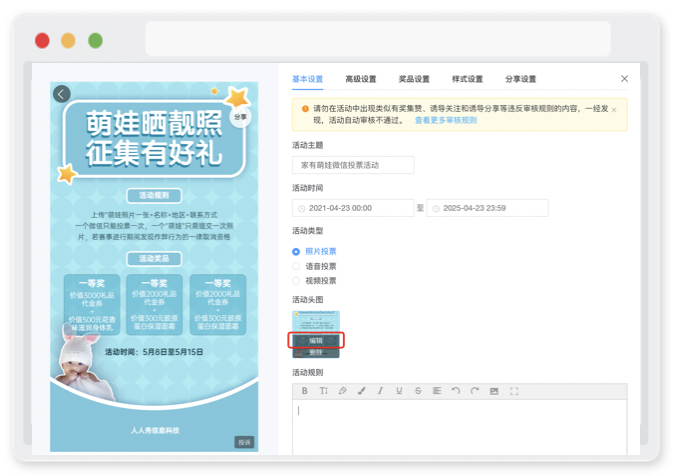Select the background color brush tool

362,391
